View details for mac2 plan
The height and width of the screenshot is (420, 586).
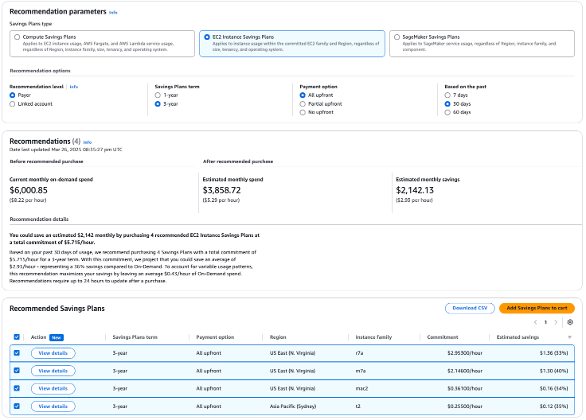pos(53,389)
